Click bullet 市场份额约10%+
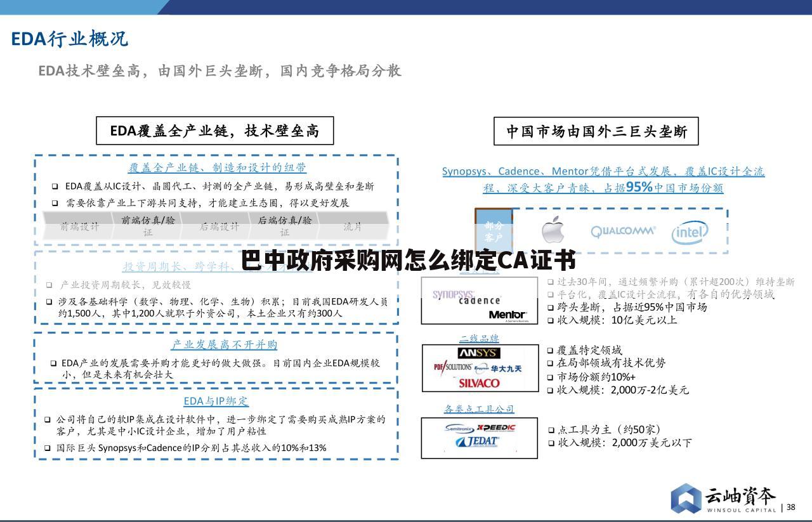Image resolution: width=812 pixels, height=522 pixels. pyautogui.click(x=591, y=377)
